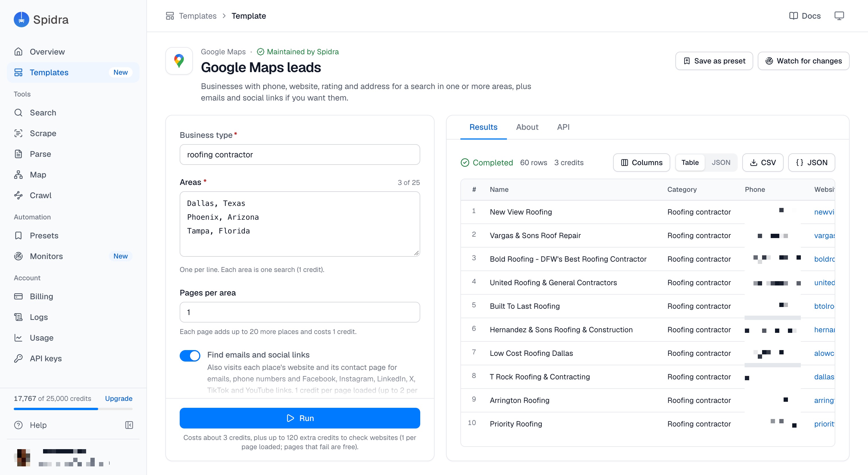Open the Overview home icon
868x475 pixels.
click(19, 52)
